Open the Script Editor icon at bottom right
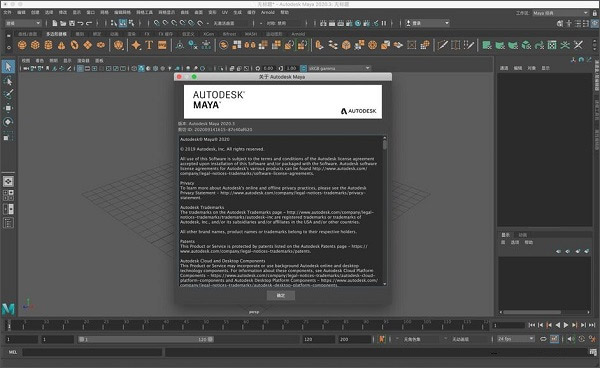Image resolution: width=600 pixels, height=368 pixels. pyautogui.click(x=593, y=352)
